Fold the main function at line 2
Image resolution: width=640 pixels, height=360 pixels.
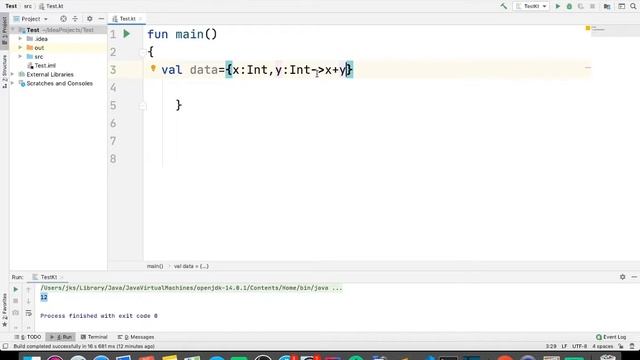click(x=142, y=52)
